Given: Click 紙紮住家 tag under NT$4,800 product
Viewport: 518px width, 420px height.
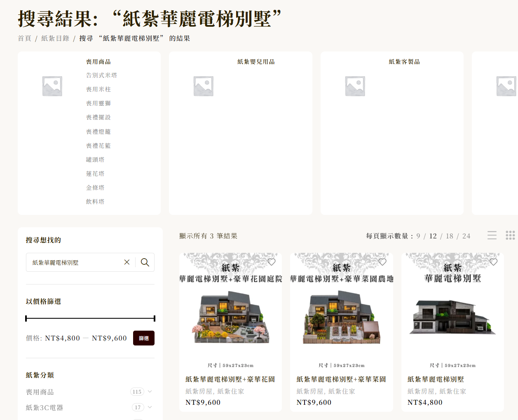Looking at the screenshot, I should [453, 391].
